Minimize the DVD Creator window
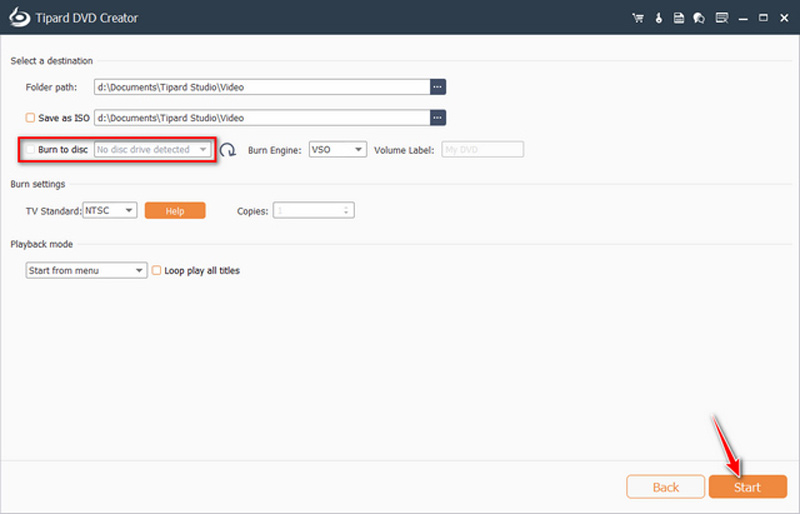Viewport: 800px width, 514px height. pyautogui.click(x=743, y=18)
